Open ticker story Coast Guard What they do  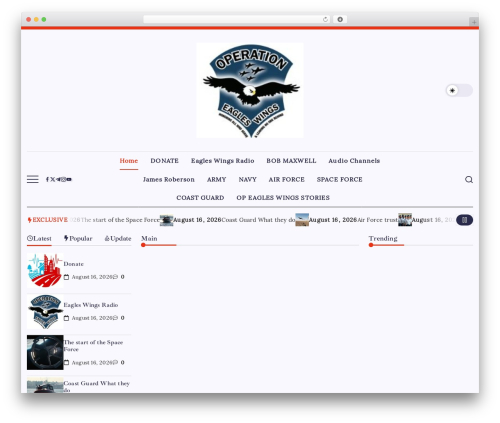coord(258,220)
